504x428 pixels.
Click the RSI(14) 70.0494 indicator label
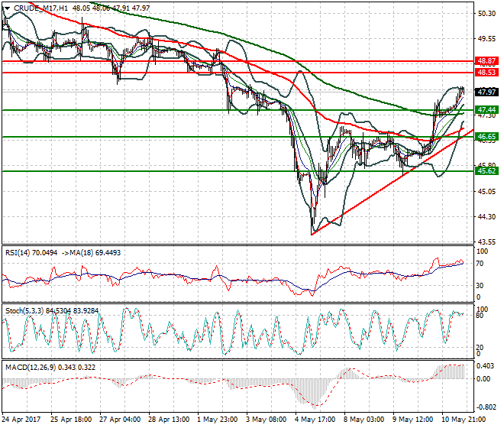[x=31, y=253]
